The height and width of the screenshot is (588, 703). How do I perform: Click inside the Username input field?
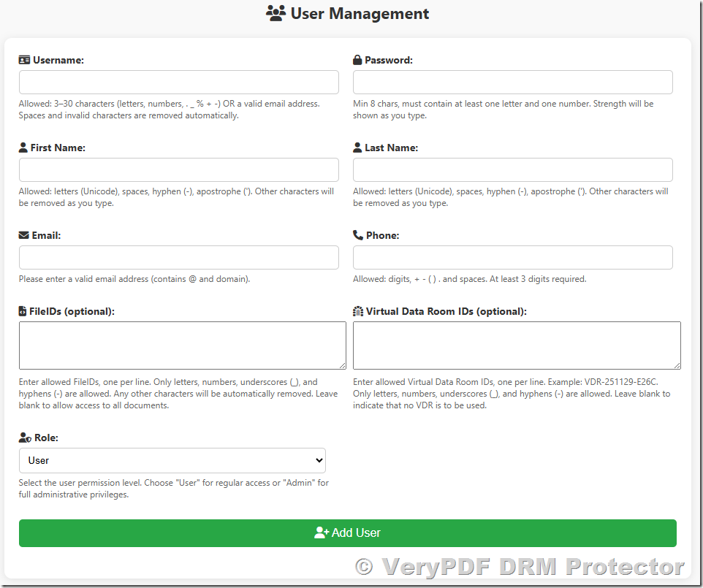pyautogui.click(x=178, y=82)
